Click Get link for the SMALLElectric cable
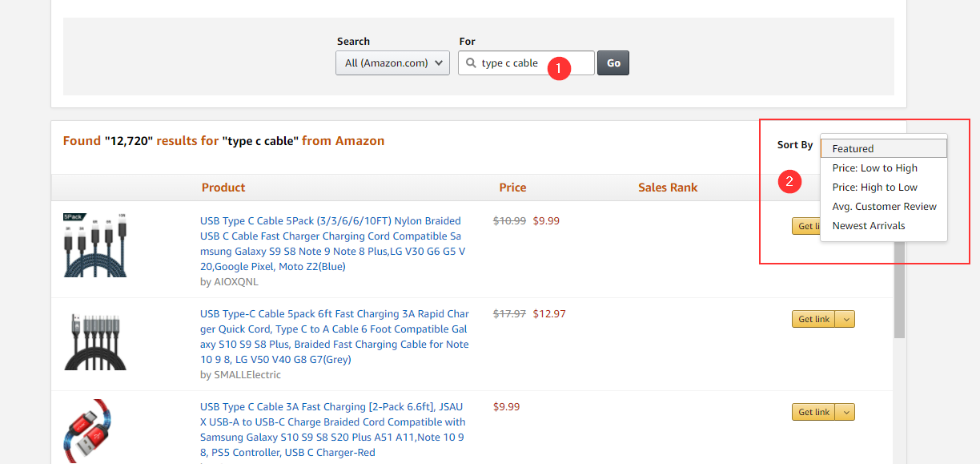980x464 pixels. 813,320
